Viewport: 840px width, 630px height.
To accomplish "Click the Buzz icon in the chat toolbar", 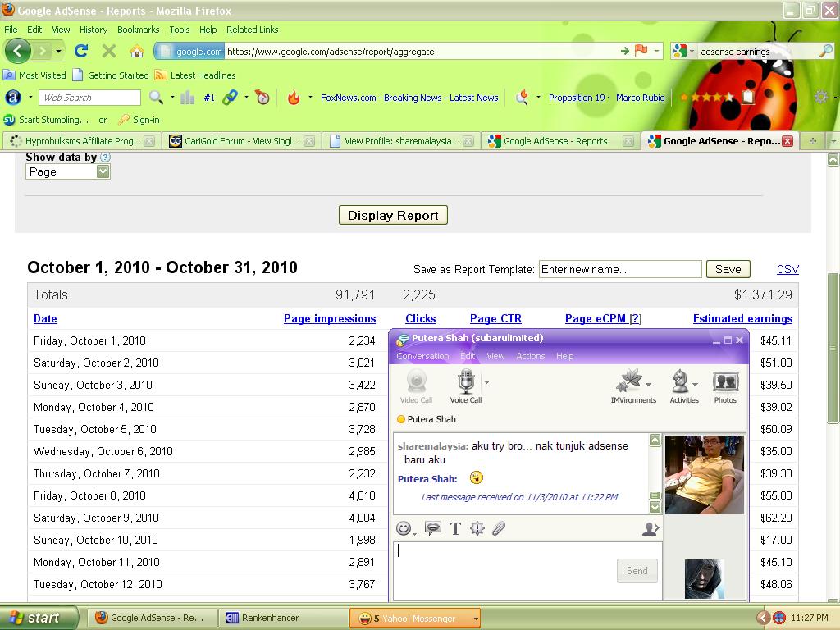I will click(477, 529).
